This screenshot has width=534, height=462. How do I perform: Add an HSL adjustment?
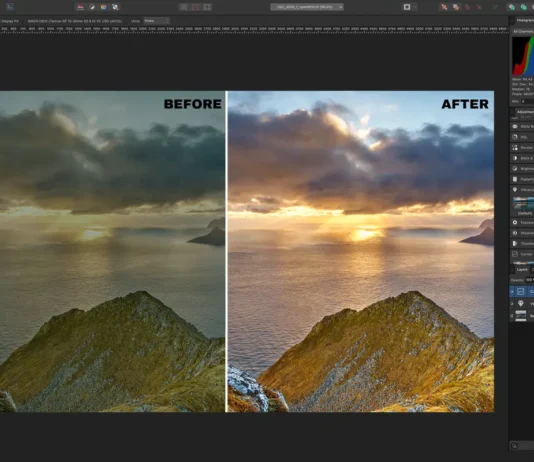click(x=522, y=137)
